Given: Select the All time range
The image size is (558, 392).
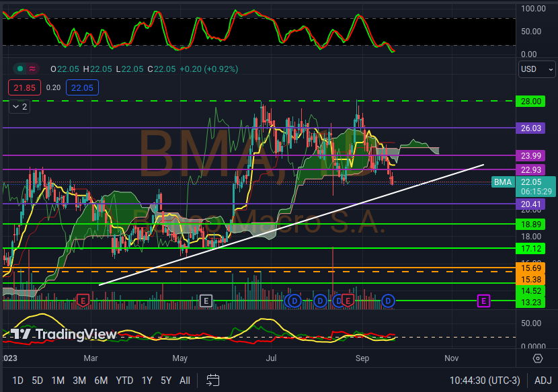Looking at the screenshot, I should pos(185,381).
